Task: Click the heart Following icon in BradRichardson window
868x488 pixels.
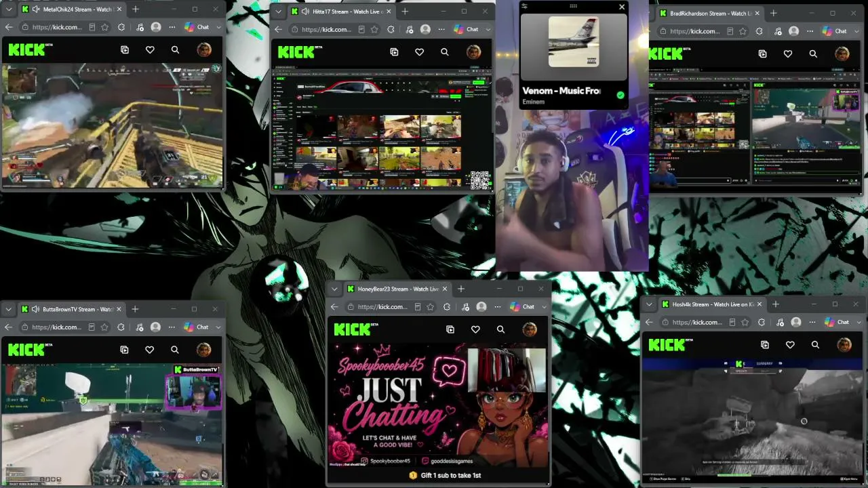Action: point(788,54)
